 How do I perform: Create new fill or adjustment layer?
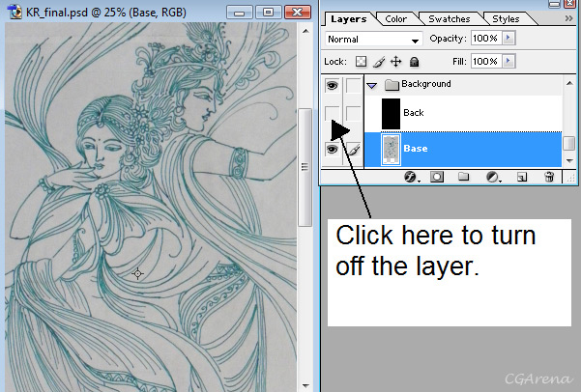(x=492, y=177)
